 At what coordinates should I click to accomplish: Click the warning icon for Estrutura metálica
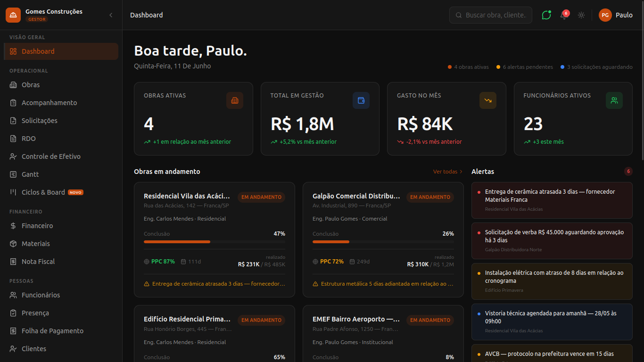tap(315, 284)
